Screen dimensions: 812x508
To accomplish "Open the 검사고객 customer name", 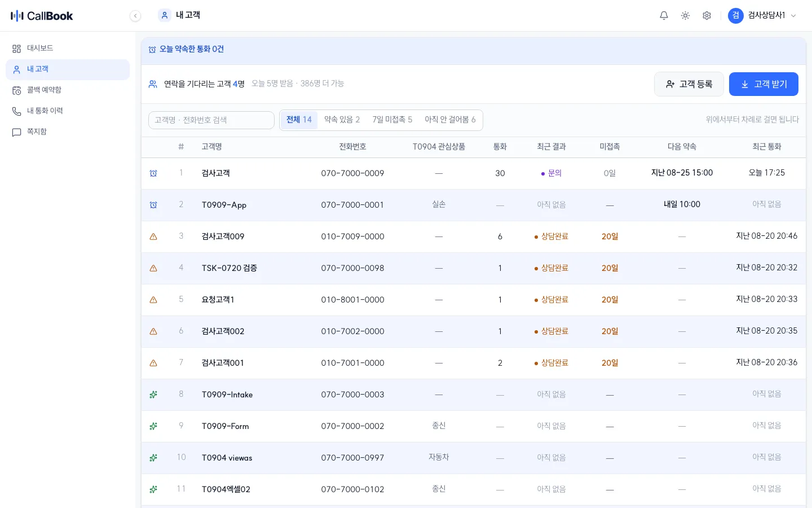I will coord(216,173).
